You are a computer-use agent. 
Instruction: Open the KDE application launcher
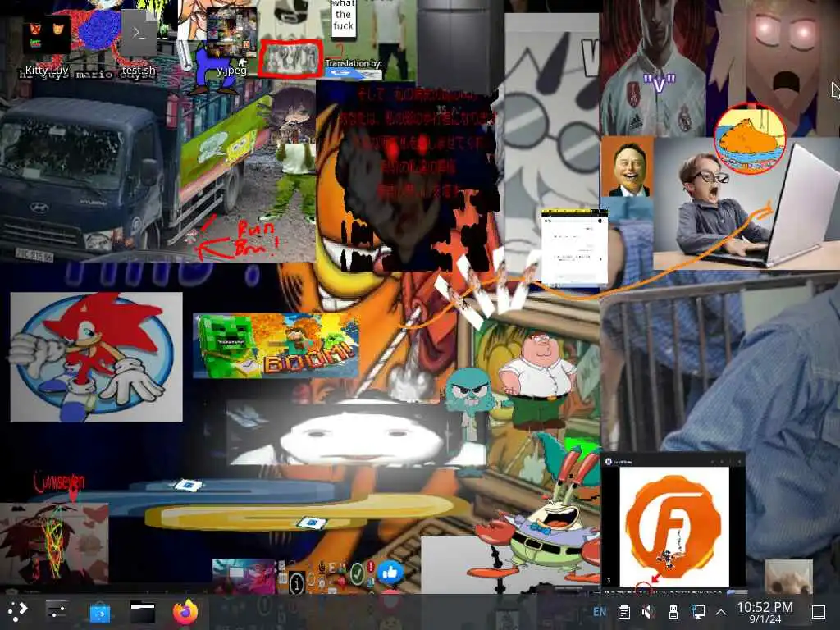point(17,611)
